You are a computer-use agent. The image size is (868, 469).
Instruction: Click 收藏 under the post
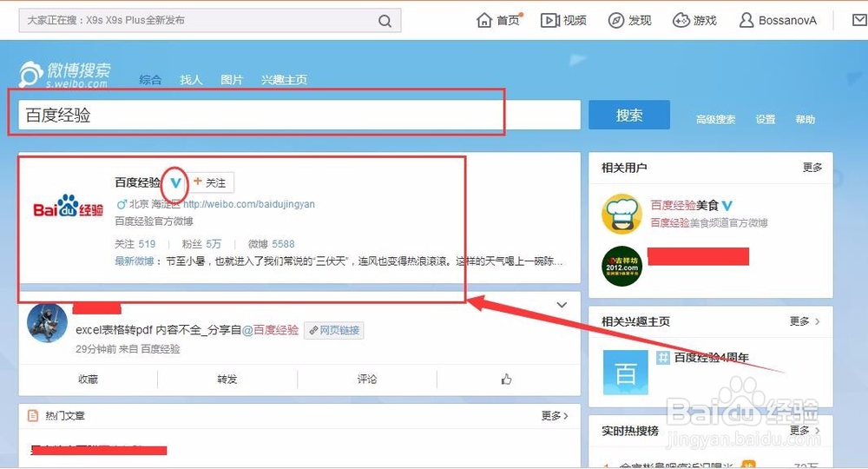pyautogui.click(x=88, y=380)
